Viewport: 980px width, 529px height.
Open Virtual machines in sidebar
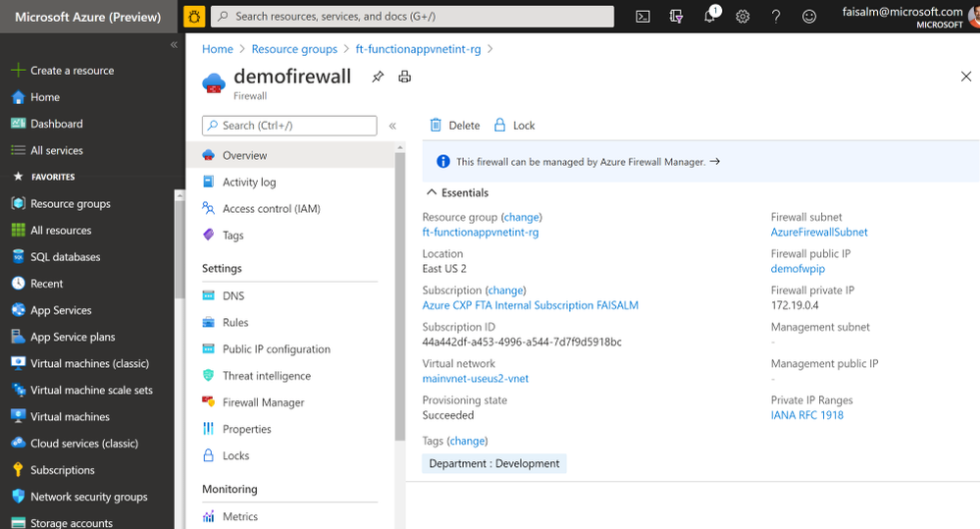70,416
